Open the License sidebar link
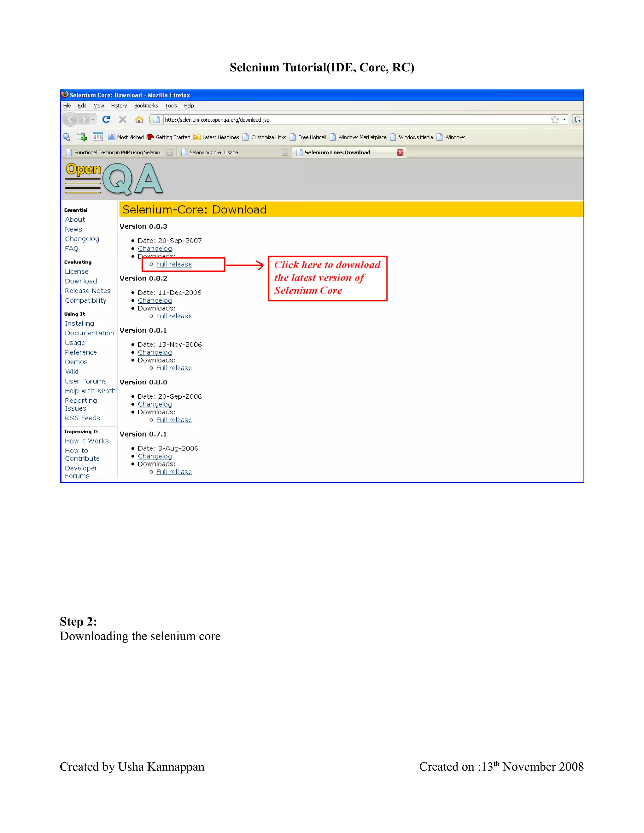The image size is (644, 833). point(76,272)
